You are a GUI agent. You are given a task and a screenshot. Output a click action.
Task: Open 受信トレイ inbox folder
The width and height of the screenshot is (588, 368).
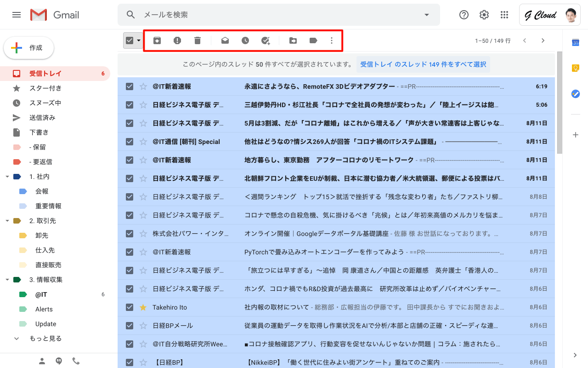click(55, 74)
